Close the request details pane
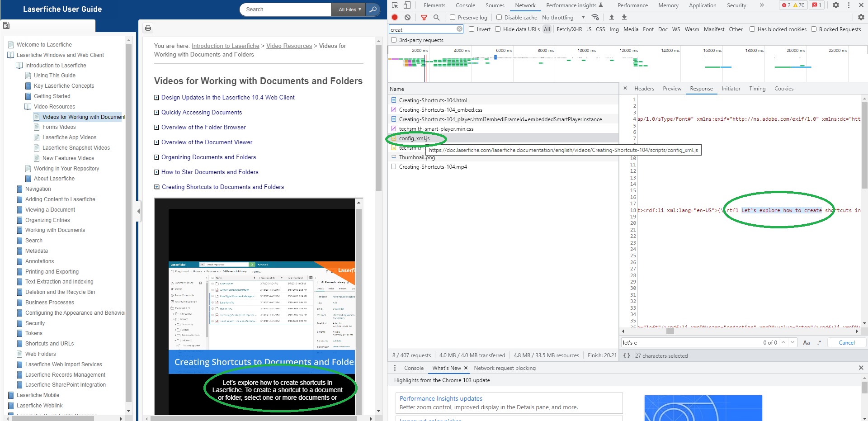This screenshot has height=421, width=868. 625,88
